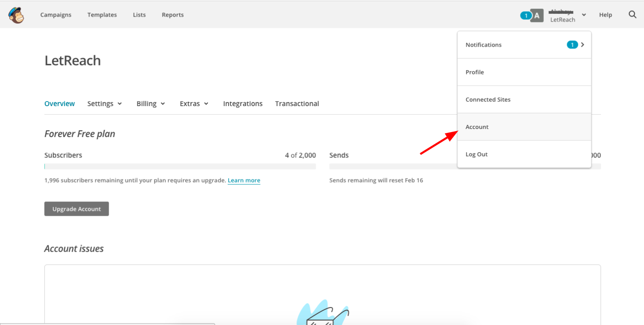Click the Upgrade Account button
Screen dimensions: 644x325
[x=76, y=209]
